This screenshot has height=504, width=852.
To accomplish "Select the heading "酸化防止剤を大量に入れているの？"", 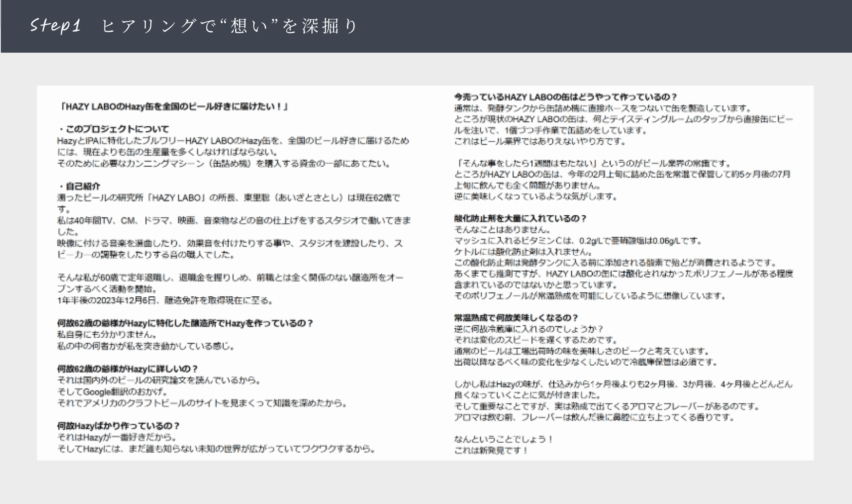I will coord(520,218).
